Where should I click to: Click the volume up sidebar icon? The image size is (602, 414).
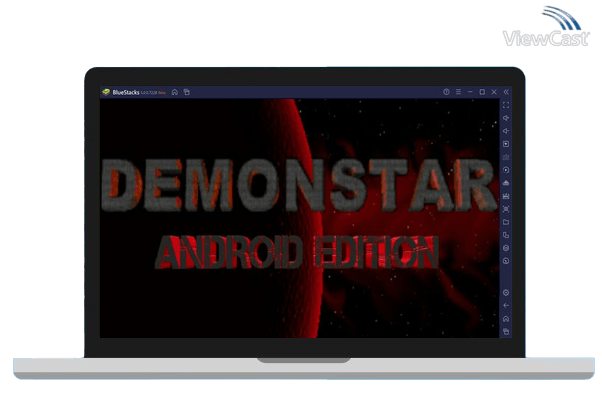(506, 118)
